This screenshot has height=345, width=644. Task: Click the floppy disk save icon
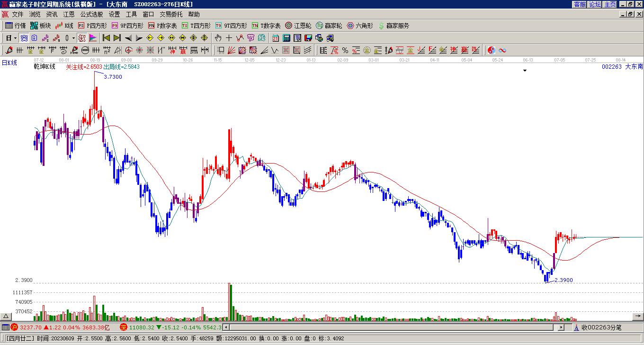[x=308, y=38]
